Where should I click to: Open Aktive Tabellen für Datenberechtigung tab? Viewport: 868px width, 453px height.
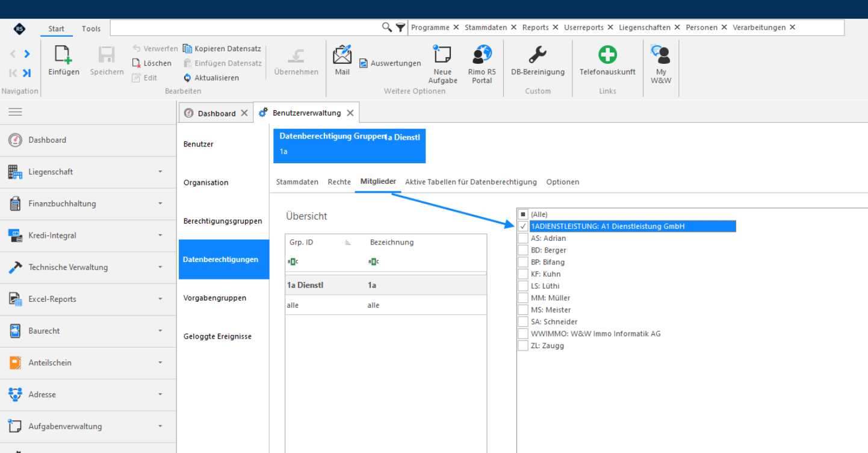click(x=471, y=182)
